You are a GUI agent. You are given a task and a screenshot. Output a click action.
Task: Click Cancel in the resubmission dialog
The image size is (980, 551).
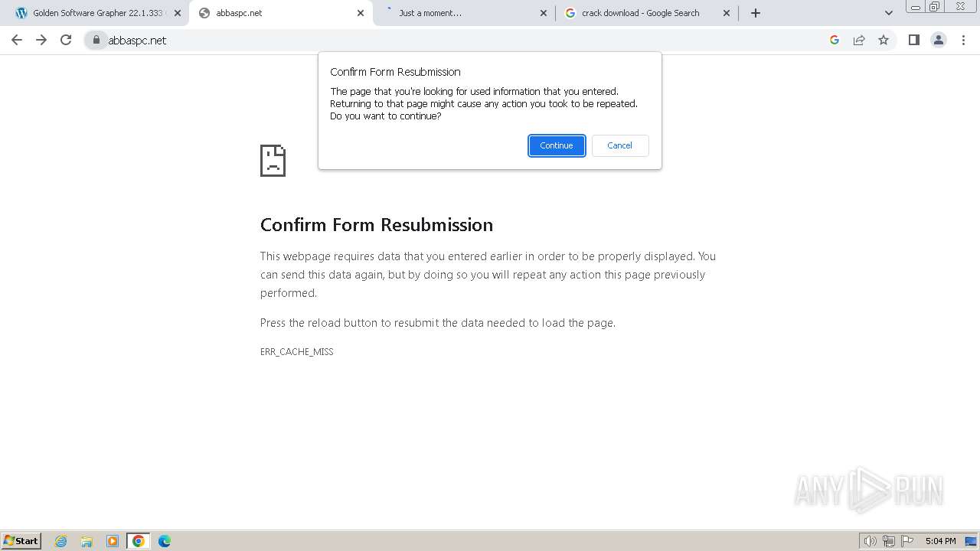tap(619, 145)
